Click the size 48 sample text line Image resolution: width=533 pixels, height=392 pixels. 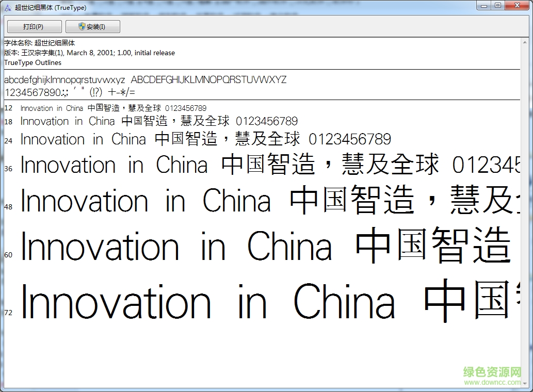pos(270,201)
